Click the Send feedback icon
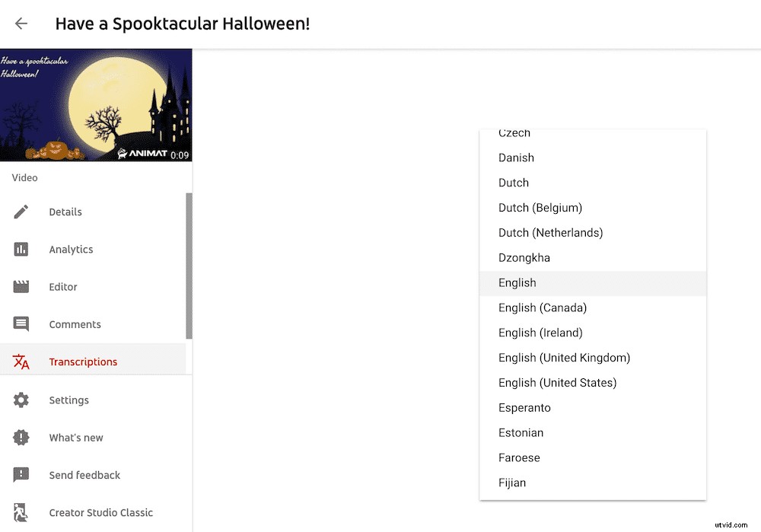The width and height of the screenshot is (761, 532). tap(21, 475)
